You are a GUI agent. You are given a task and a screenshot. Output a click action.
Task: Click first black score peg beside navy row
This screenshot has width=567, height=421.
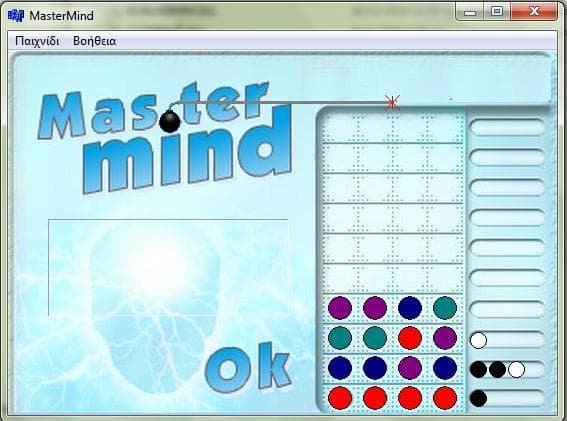pos(478,369)
